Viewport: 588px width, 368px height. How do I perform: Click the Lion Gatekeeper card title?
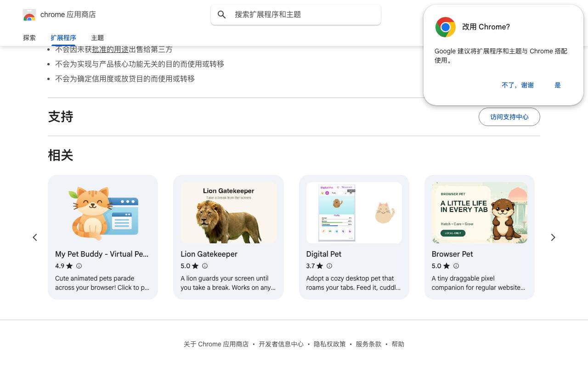pyautogui.click(x=209, y=254)
